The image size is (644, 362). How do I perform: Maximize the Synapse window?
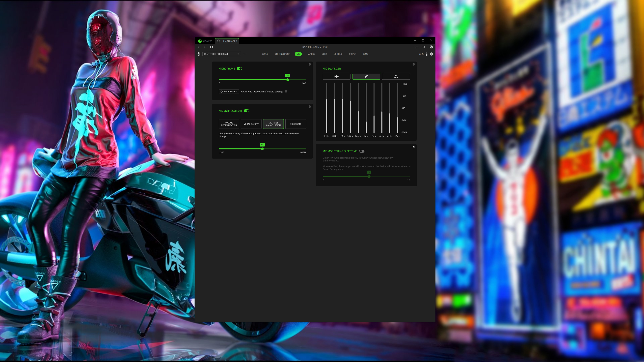coord(423,40)
